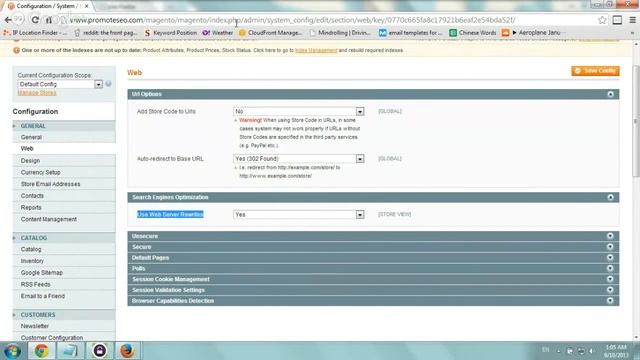Click the page vertical scrollbar
This screenshot has width=640, height=360.
tap(636, 122)
